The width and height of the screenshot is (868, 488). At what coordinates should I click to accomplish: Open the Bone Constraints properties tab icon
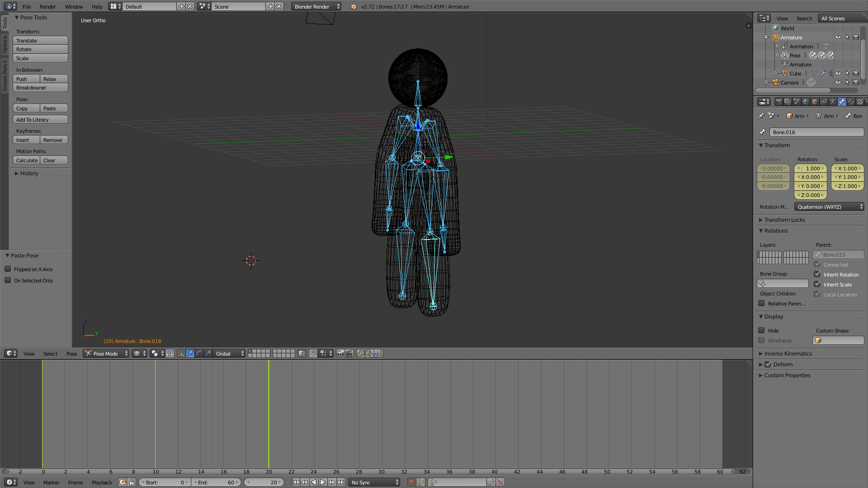(x=851, y=102)
